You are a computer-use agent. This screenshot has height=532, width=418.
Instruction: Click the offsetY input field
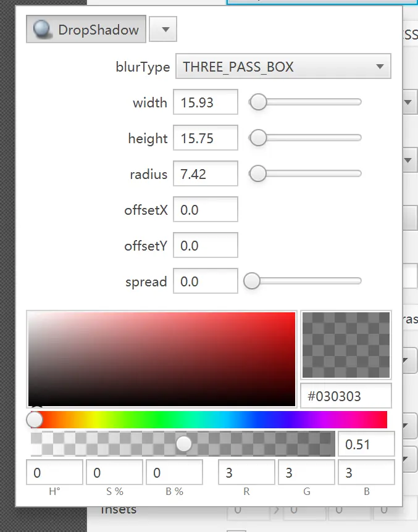click(x=205, y=246)
